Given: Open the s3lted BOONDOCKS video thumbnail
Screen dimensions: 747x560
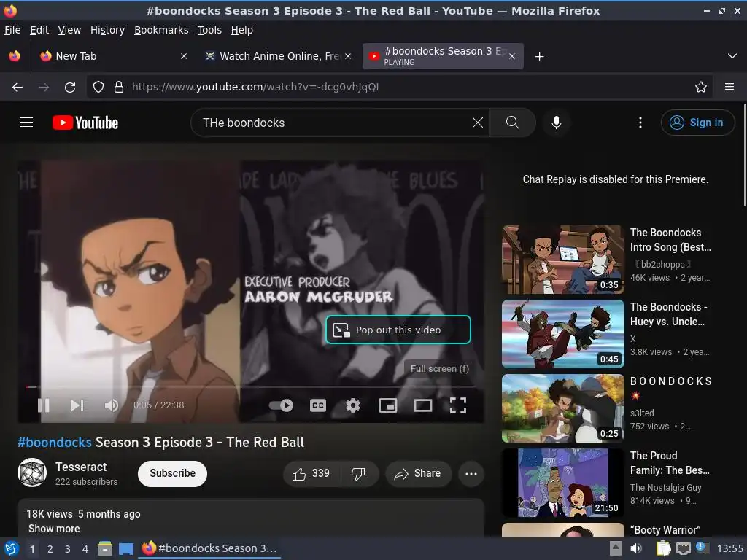Looking at the screenshot, I should (562, 408).
